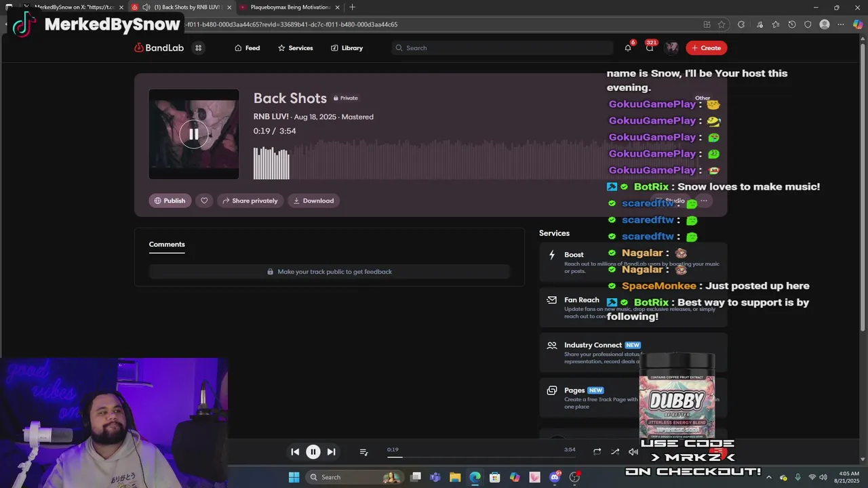This screenshot has height=488, width=868.
Task: Mute the Back Shots tab audio
Action: click(x=146, y=7)
